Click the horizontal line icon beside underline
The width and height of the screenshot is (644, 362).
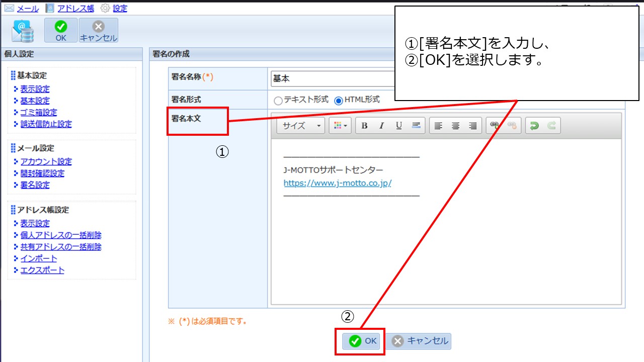[x=416, y=126]
